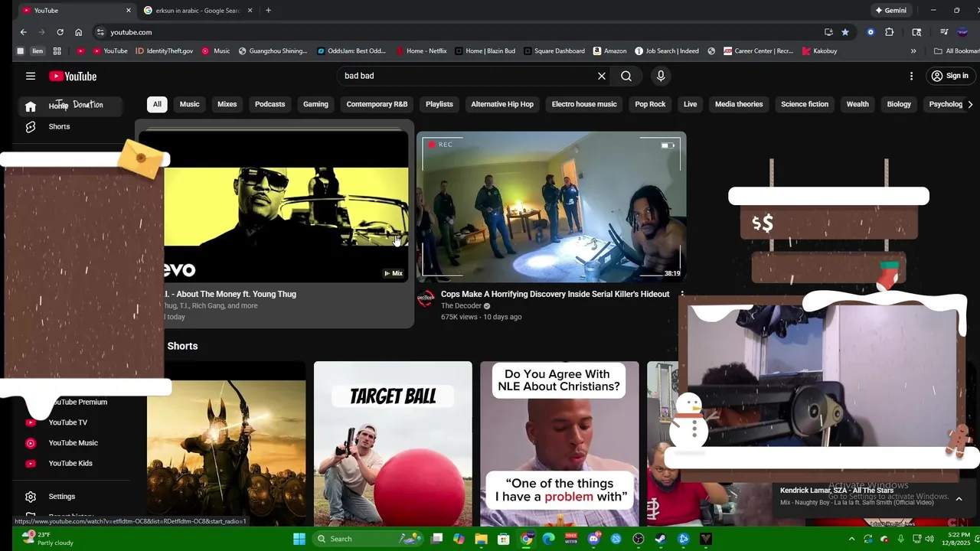Image resolution: width=980 pixels, height=551 pixels.
Task: Go to browser home page
Action: 78,32
